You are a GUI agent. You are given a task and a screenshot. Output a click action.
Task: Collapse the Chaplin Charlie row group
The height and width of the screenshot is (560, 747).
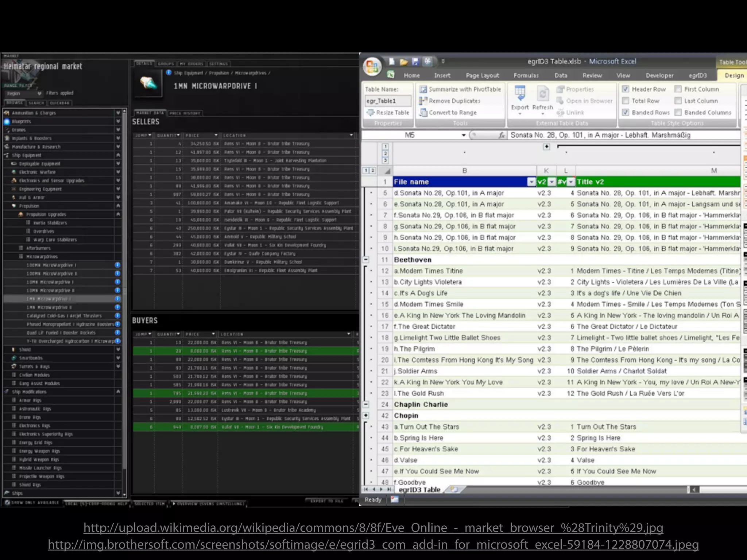pyautogui.click(x=366, y=404)
